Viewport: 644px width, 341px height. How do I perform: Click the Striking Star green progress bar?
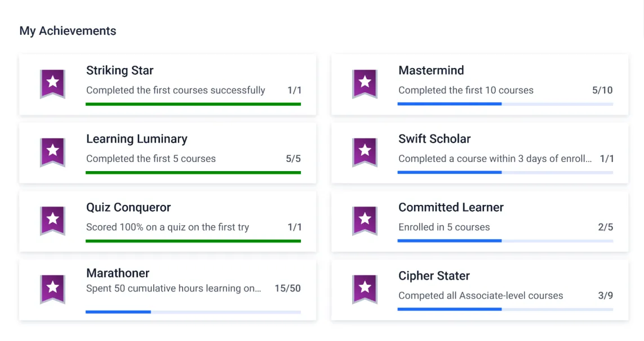pyautogui.click(x=193, y=104)
